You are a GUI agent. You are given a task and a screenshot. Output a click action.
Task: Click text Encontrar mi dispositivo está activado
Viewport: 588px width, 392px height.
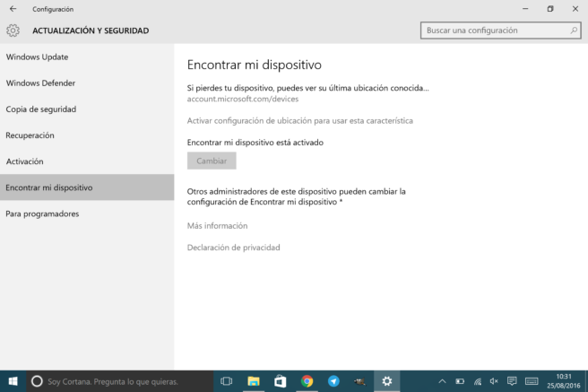point(255,143)
